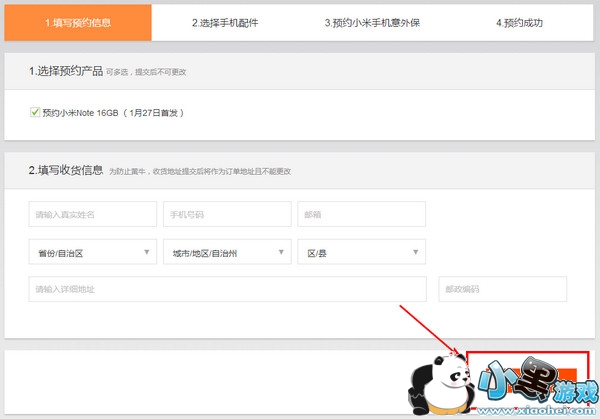Expand the 城市/地区/自治州 city dropdown

coord(227,252)
